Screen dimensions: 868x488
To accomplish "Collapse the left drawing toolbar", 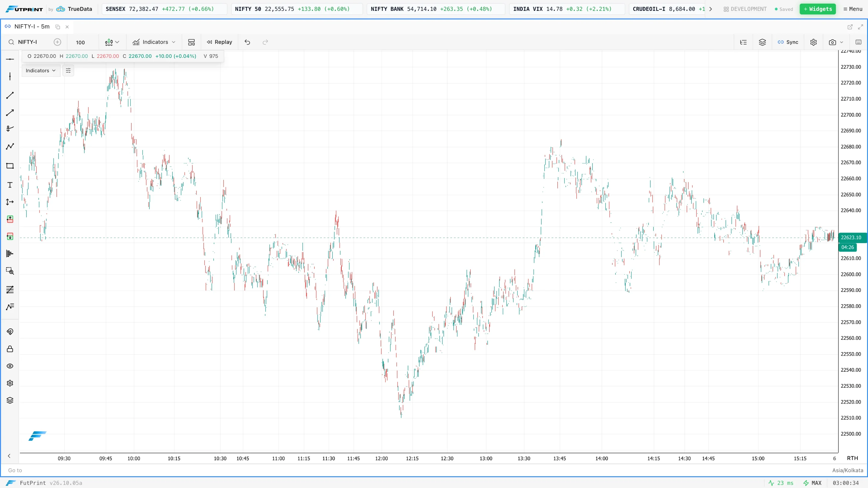I will (x=9, y=456).
